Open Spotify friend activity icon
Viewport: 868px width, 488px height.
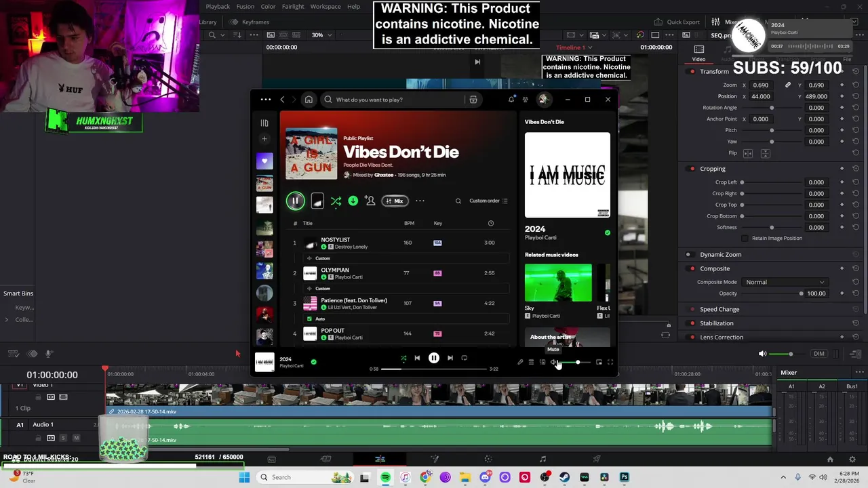coord(526,100)
